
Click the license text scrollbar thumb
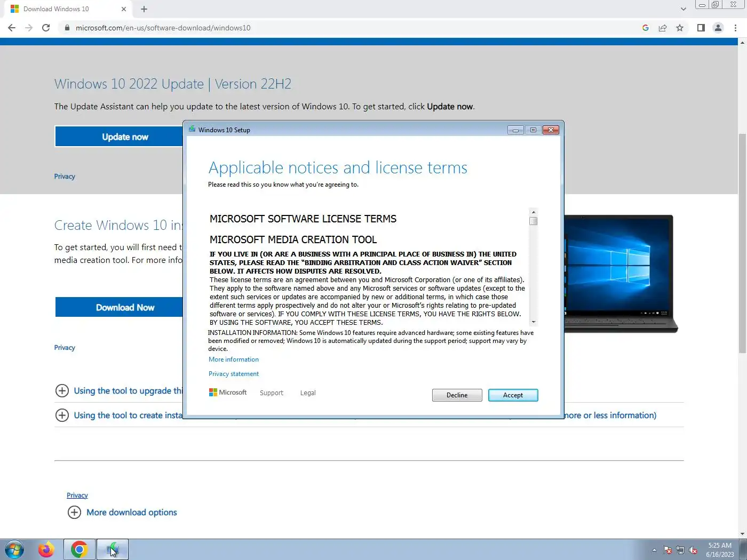pos(533,221)
